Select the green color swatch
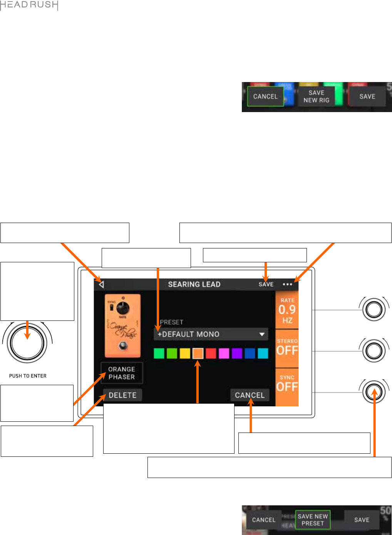Viewport: 392px width, 535px height. click(x=159, y=353)
